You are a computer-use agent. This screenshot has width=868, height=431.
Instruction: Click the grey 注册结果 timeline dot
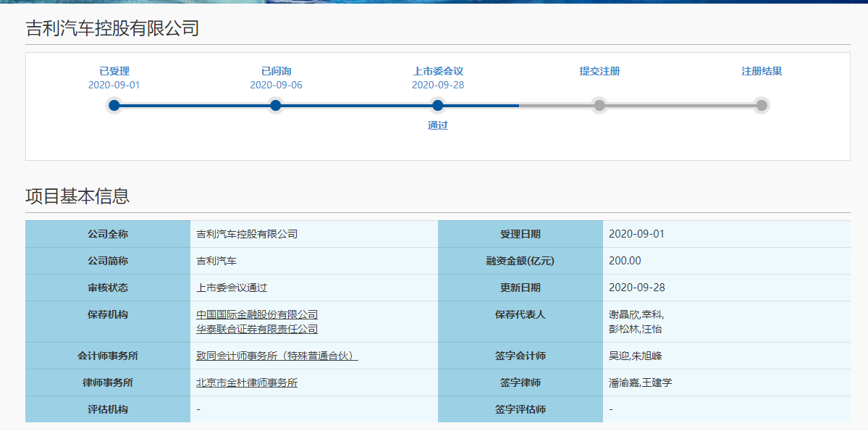[761, 106]
